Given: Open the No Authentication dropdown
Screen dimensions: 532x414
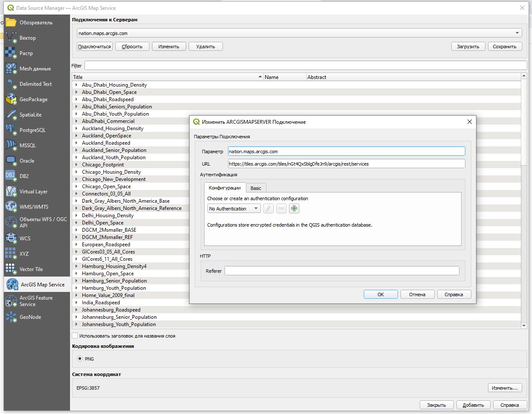Looking at the screenshot, I should [234, 208].
